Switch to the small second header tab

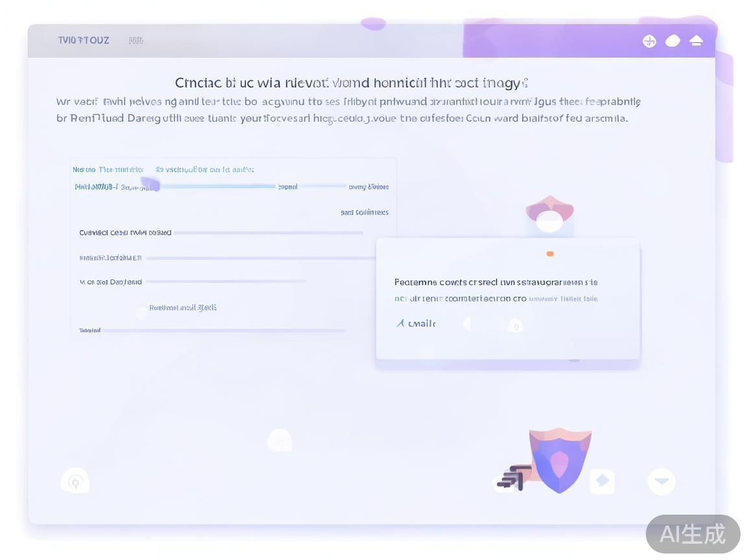tap(136, 41)
